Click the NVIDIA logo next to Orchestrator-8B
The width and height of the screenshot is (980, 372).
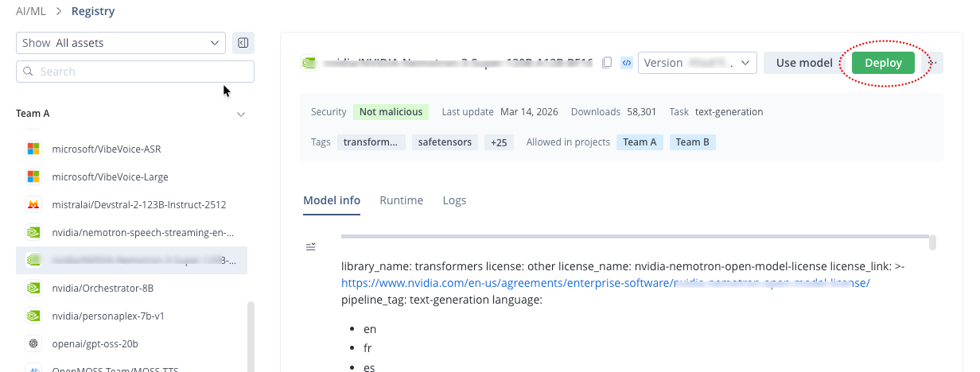click(x=33, y=288)
